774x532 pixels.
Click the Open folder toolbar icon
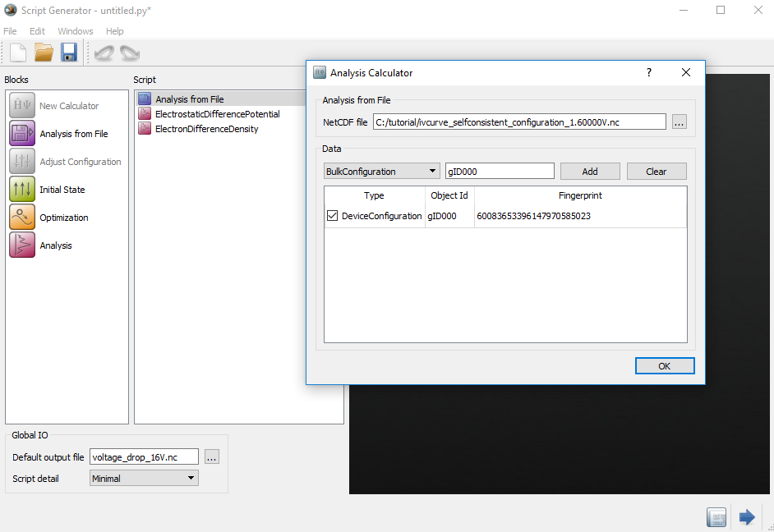coord(44,53)
